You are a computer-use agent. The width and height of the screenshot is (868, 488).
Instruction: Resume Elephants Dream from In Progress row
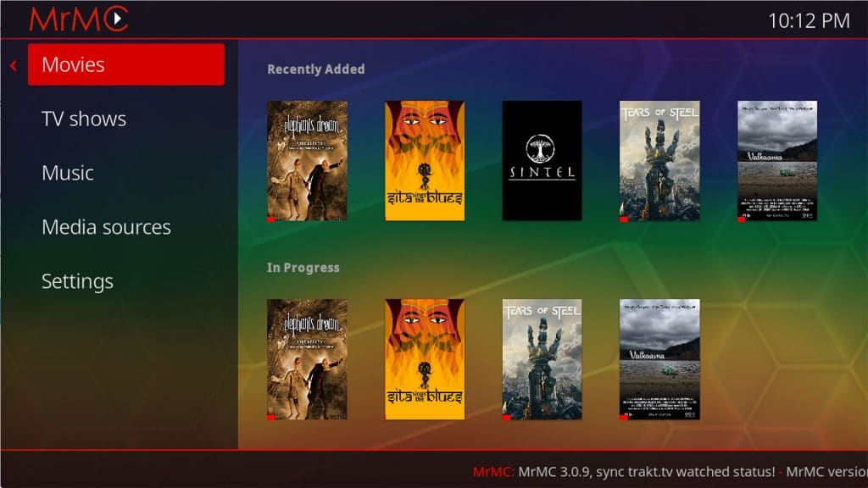coord(307,359)
